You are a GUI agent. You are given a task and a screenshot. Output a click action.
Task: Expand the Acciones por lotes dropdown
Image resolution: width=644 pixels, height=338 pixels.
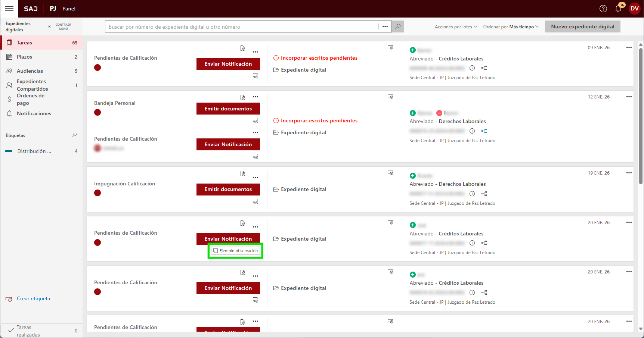click(x=456, y=27)
